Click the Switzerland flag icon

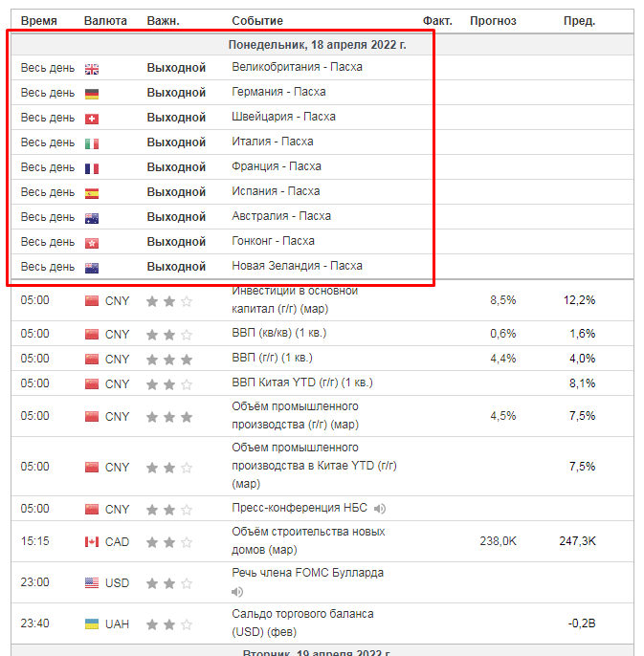pyautogui.click(x=92, y=119)
